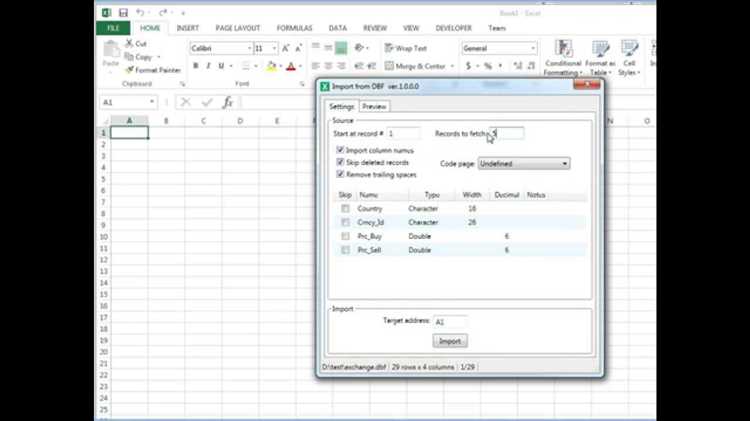The height and width of the screenshot is (421, 750).
Task: Toggle Underline formatting
Action: [x=221, y=66]
